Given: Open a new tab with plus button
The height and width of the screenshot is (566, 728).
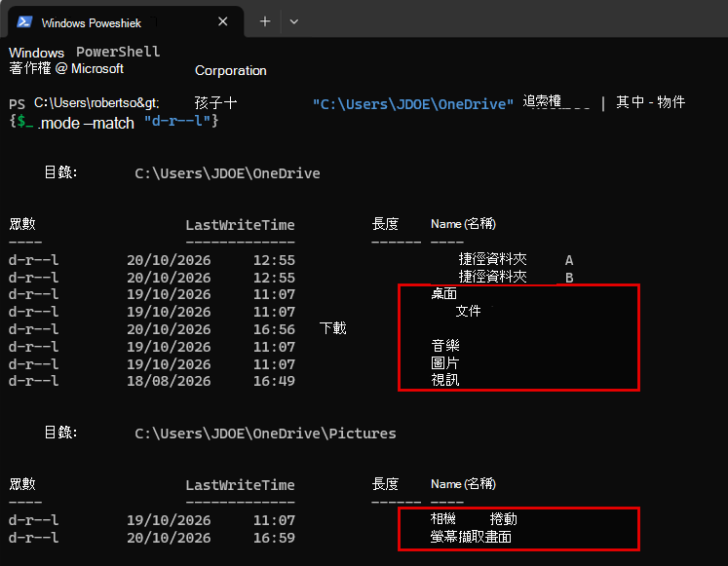Looking at the screenshot, I should (265, 21).
